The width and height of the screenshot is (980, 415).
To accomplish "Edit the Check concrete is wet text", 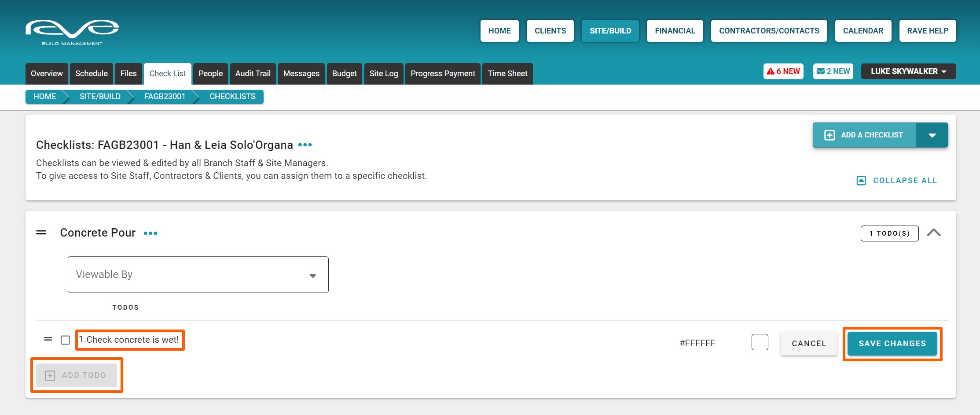I will (x=129, y=340).
